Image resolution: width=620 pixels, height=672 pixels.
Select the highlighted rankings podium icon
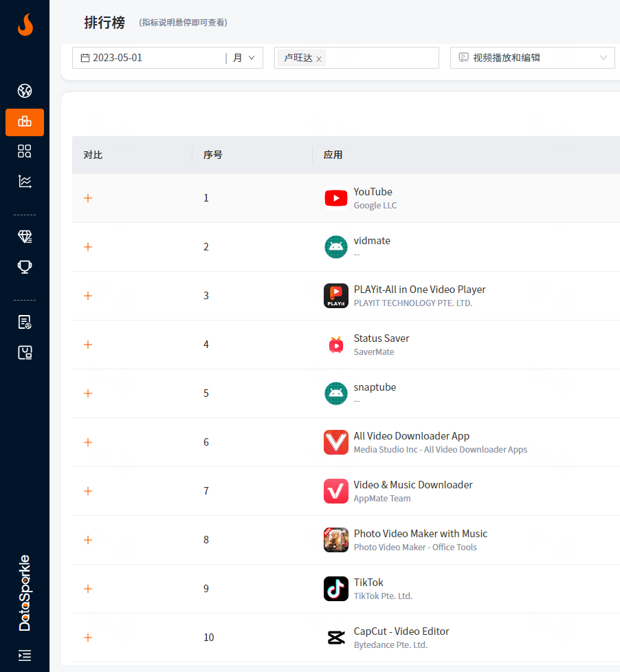click(x=25, y=122)
